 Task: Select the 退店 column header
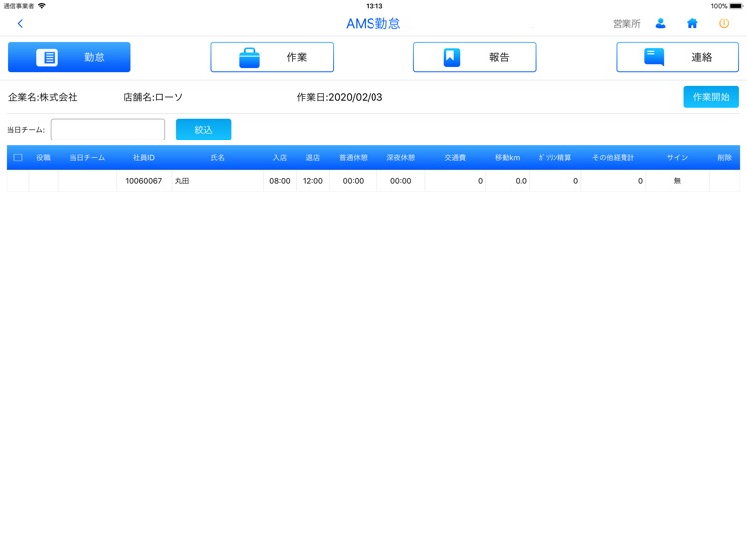point(313,157)
